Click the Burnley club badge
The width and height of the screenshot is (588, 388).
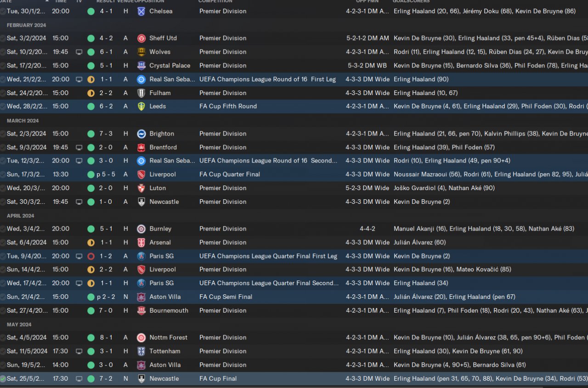[x=141, y=229]
